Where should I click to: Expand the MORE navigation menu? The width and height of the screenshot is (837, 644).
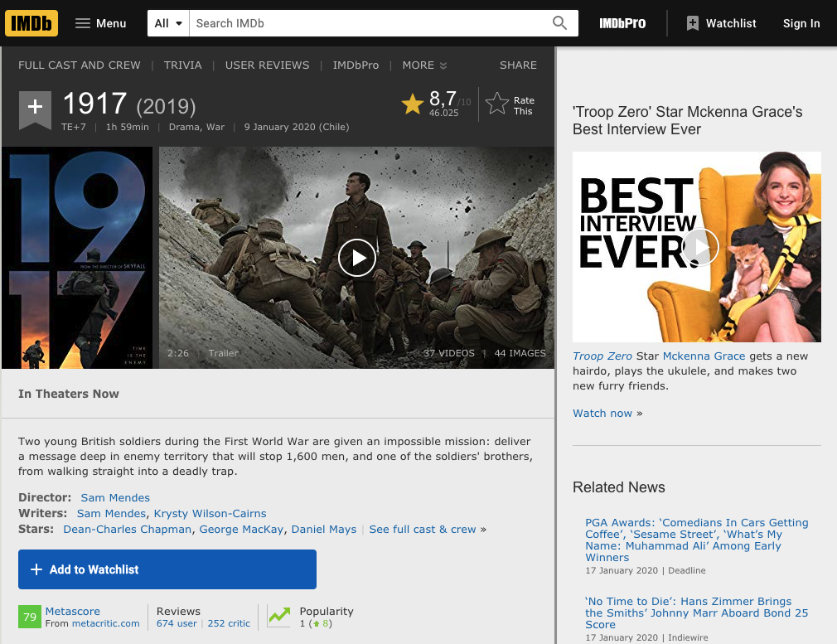423,65
